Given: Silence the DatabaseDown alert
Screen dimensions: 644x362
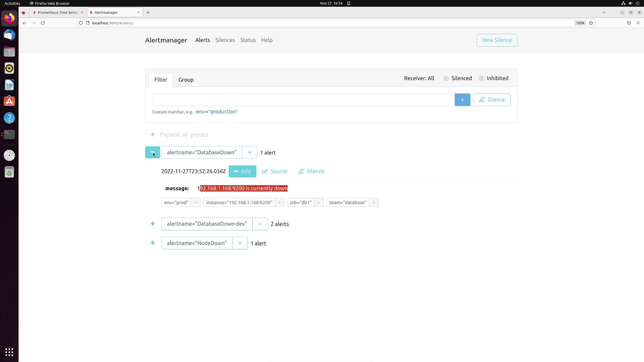Looking at the screenshot, I should click(311, 171).
